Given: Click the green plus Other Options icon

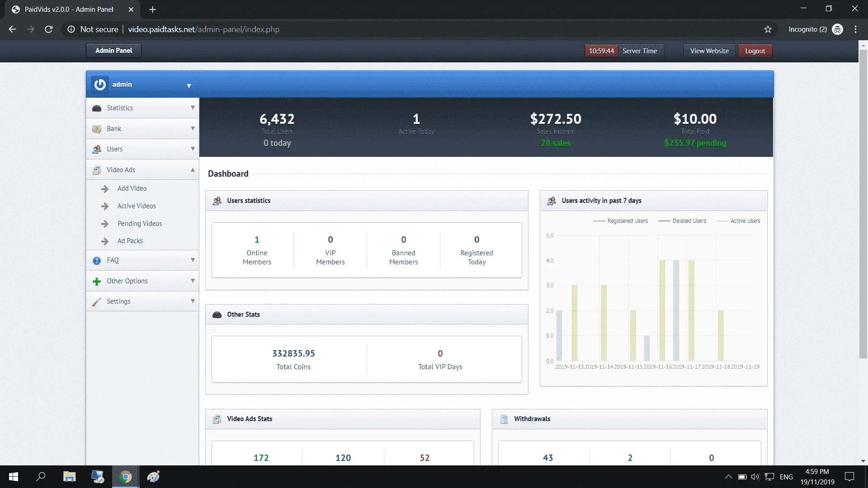Looking at the screenshot, I should 97,282.
